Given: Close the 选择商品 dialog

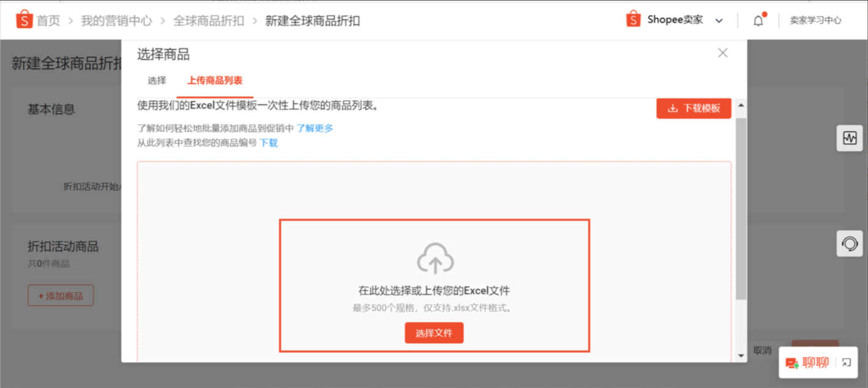Looking at the screenshot, I should (722, 53).
